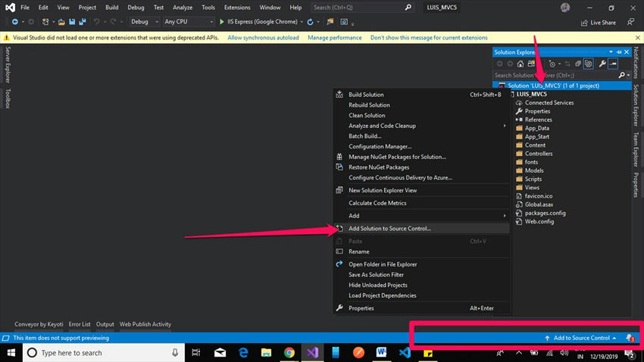Image resolution: width=644 pixels, height=362 pixels.
Task: Click the Undo toolbar icon
Action: [x=96, y=22]
